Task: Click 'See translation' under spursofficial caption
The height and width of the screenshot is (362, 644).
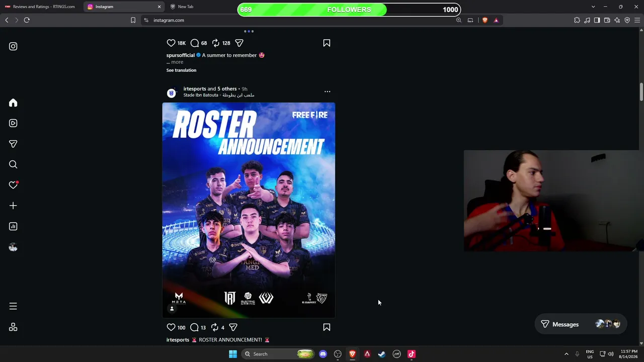Action: click(x=181, y=70)
